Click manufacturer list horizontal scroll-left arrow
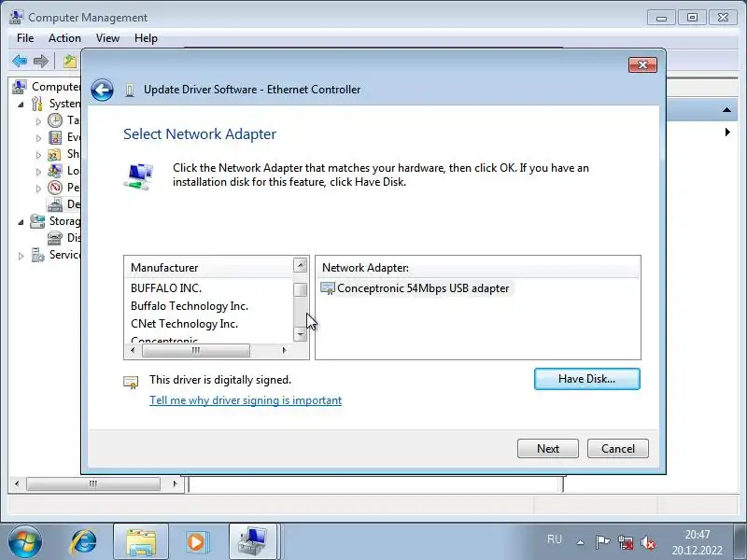Viewport: 747px width, 560px height. pyautogui.click(x=133, y=351)
